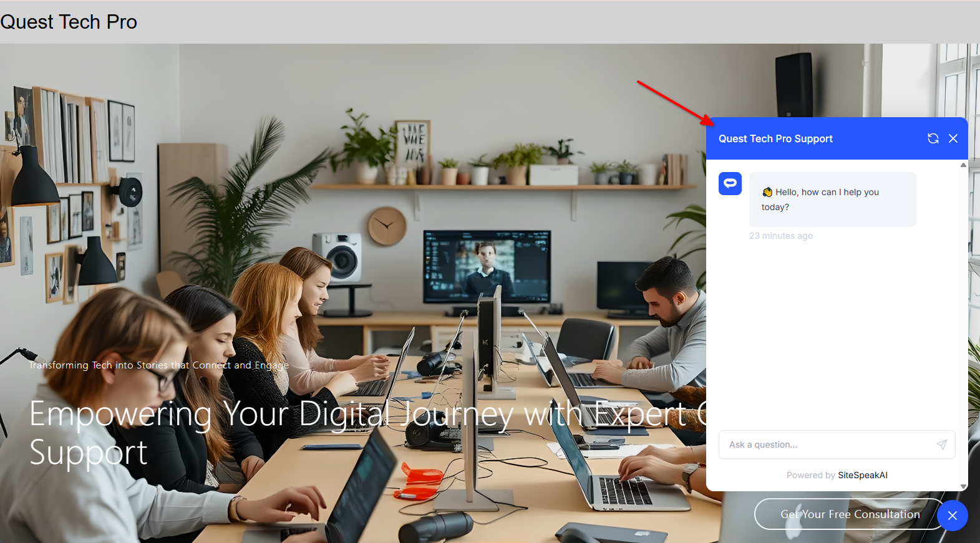The height and width of the screenshot is (543, 980).
Task: Click the refresh conversation icon in chat header
Action: coord(933,138)
